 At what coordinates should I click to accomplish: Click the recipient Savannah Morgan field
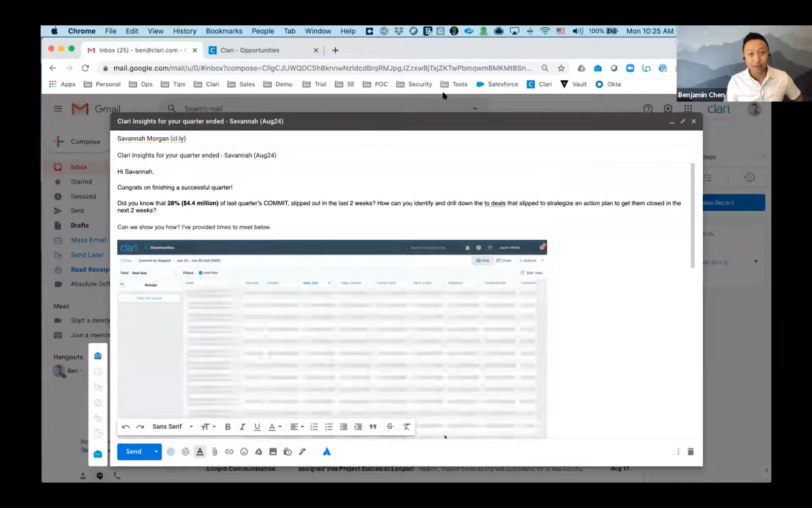point(151,138)
